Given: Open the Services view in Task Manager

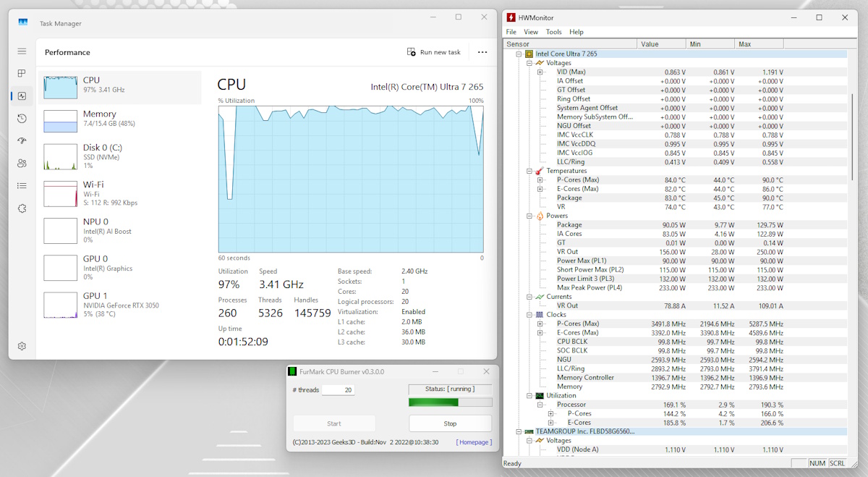Looking at the screenshot, I should [22, 208].
